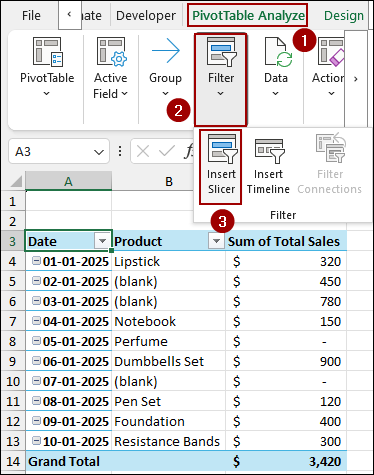Click the select-all corner triangle

(16, 181)
